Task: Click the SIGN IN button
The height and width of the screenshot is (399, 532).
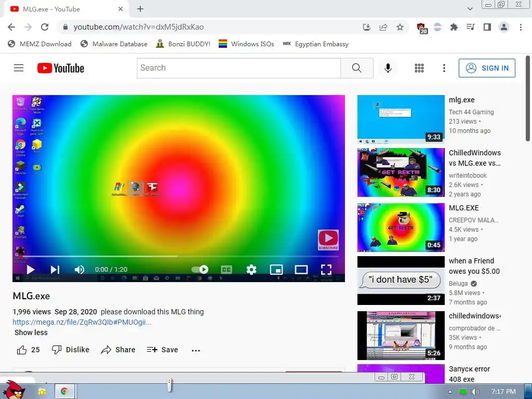Action: pyautogui.click(x=487, y=68)
